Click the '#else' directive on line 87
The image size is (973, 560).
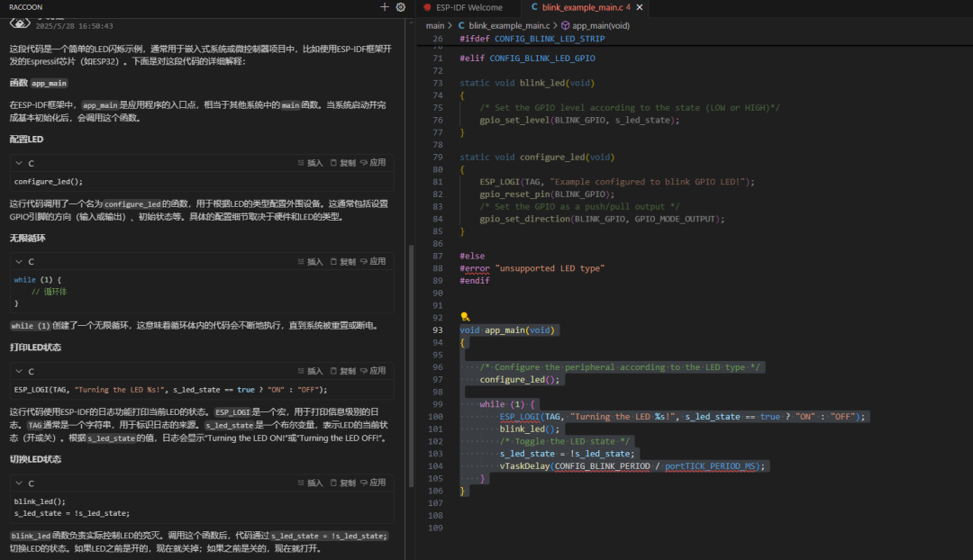tap(471, 256)
